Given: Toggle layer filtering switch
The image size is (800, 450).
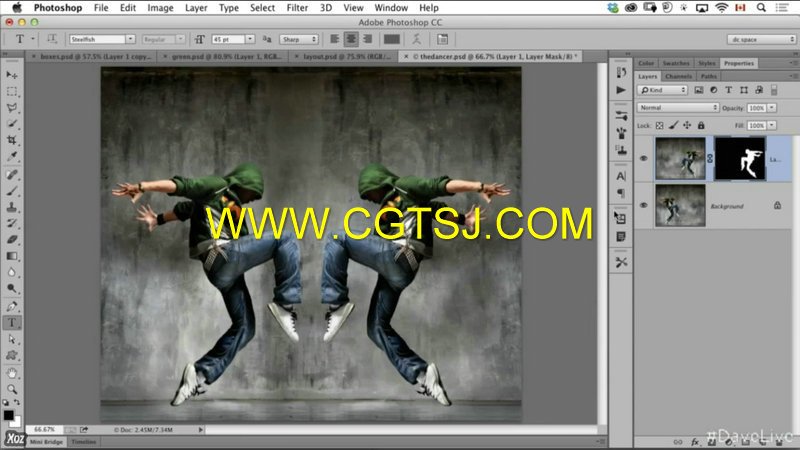Looking at the screenshot, I should tap(774, 90).
